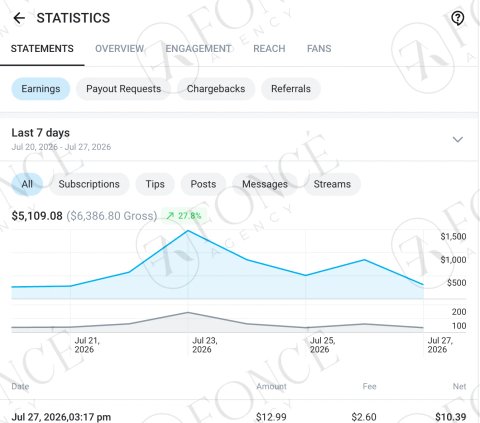This screenshot has width=480, height=423.
Task: Go back using the back arrow
Action: (19, 18)
